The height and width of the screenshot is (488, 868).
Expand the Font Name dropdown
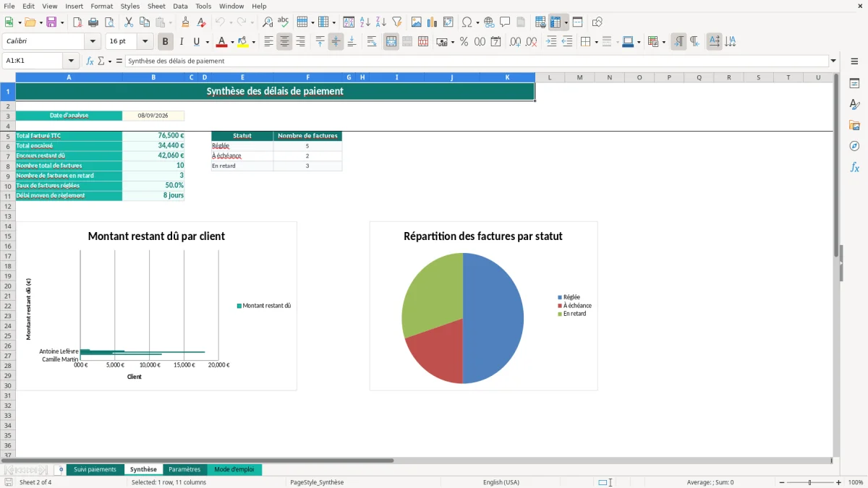coord(93,42)
